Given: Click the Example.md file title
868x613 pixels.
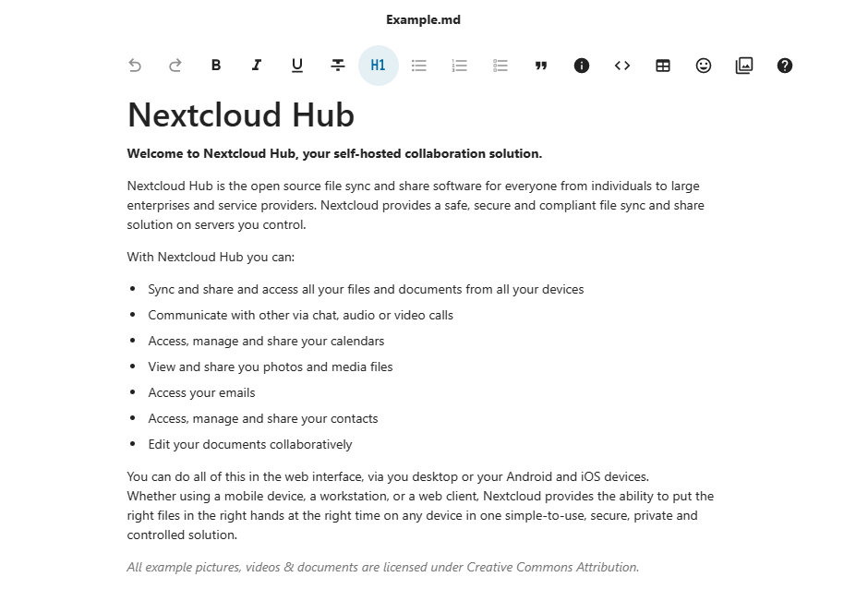Looking at the screenshot, I should point(423,19).
